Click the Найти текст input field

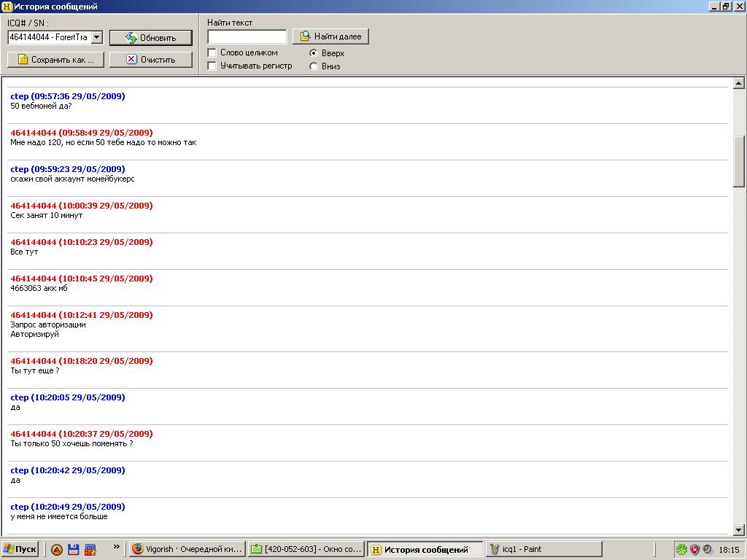coord(247,36)
